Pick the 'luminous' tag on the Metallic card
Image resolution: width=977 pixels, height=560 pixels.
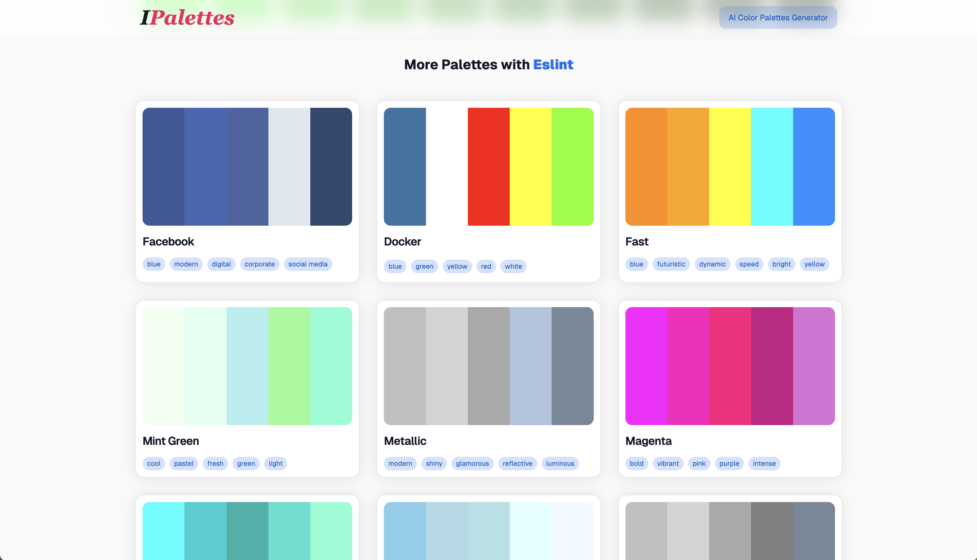click(x=560, y=464)
